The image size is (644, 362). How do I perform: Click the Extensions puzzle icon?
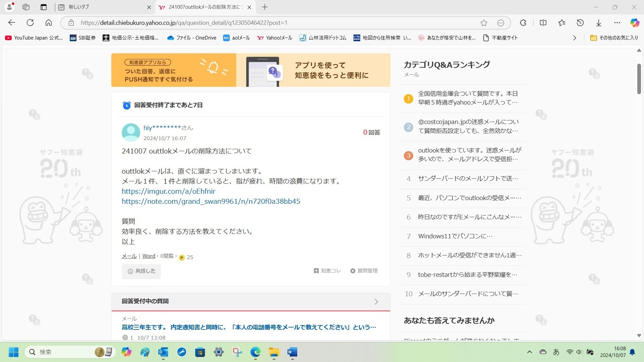pos(522,23)
